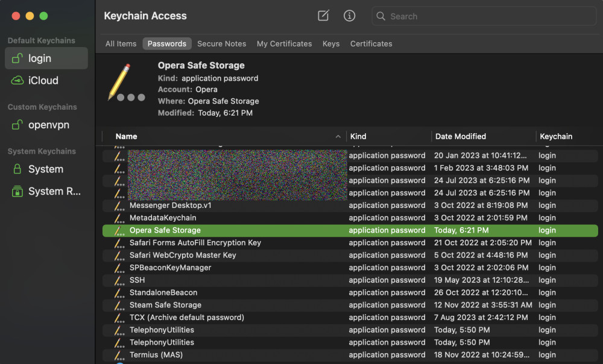The height and width of the screenshot is (364, 603).
Task: Select Safari Forms AutoFill Encryption Key
Action: pos(195,243)
